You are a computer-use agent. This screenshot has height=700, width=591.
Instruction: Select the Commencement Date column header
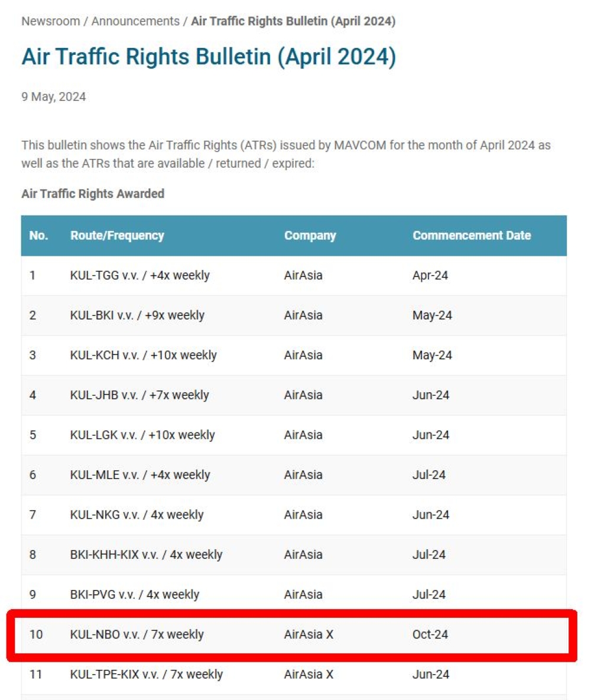(471, 235)
